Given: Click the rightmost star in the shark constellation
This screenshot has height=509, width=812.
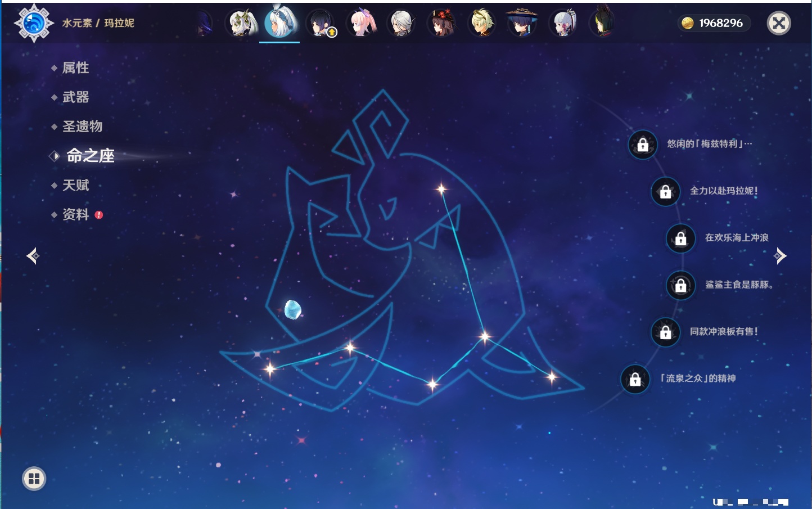Looking at the screenshot, I should tap(552, 377).
